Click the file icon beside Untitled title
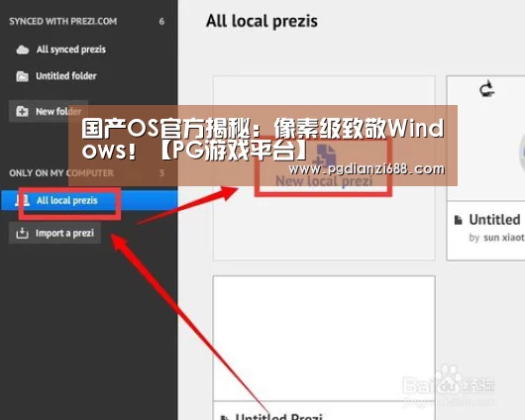Screen dimensions: 525x420 [458, 220]
